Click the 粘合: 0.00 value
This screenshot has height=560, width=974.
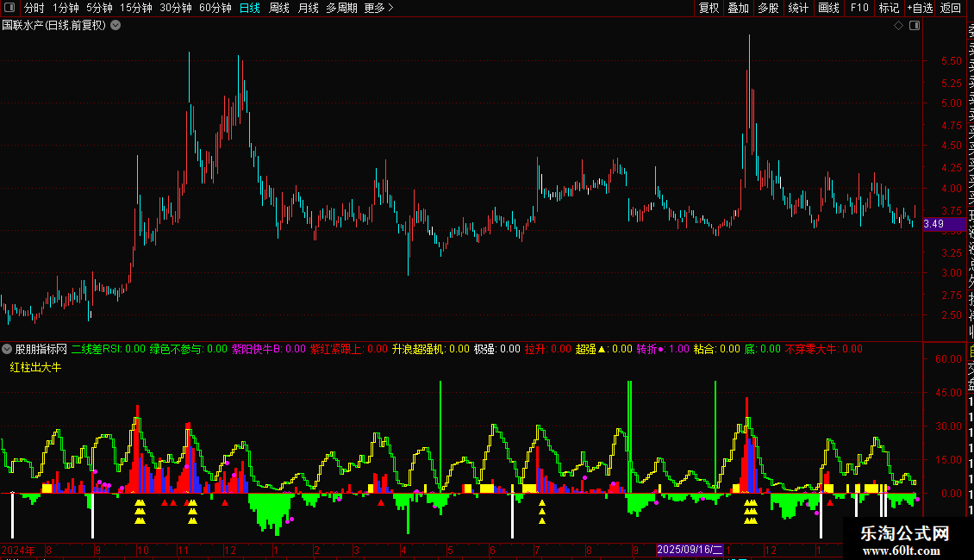717,349
